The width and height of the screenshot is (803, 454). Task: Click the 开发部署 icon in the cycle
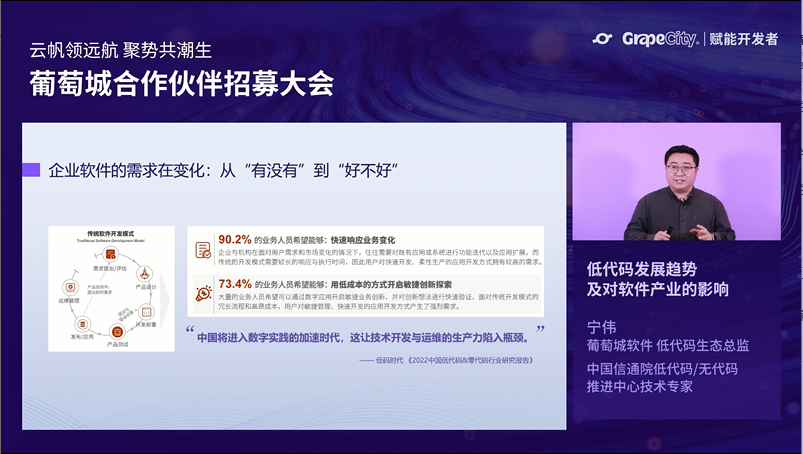pos(146,311)
